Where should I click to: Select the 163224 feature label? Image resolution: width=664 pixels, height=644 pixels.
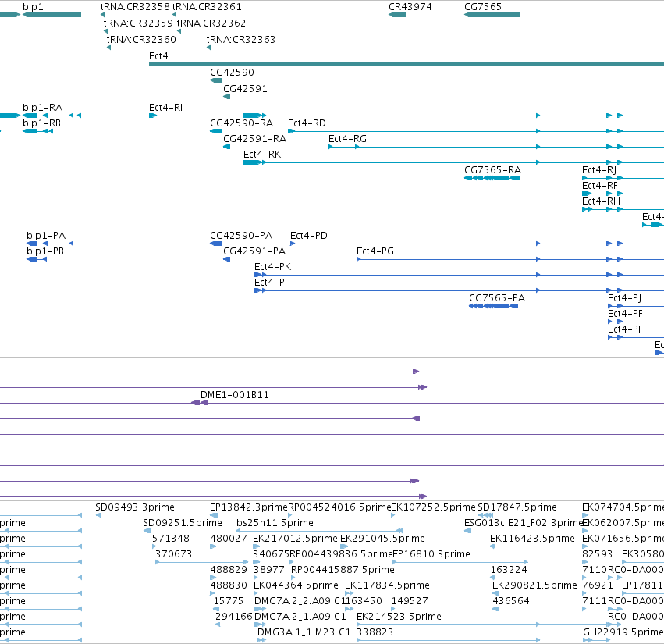509,570
